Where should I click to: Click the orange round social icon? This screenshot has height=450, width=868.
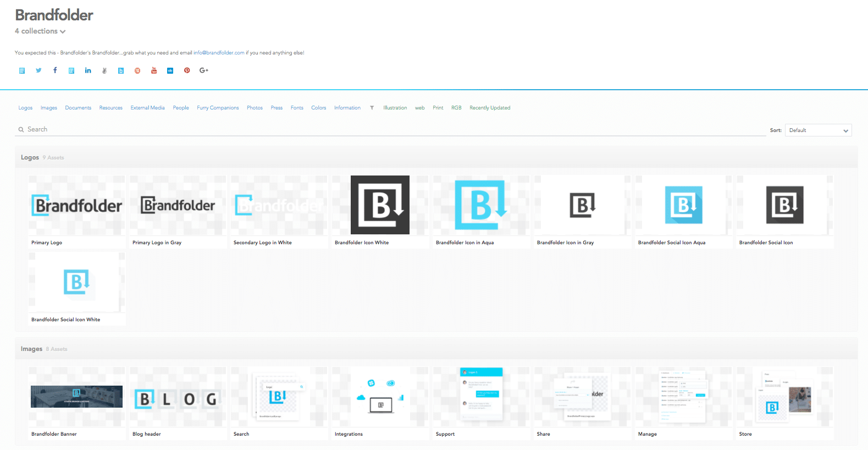[x=137, y=70]
